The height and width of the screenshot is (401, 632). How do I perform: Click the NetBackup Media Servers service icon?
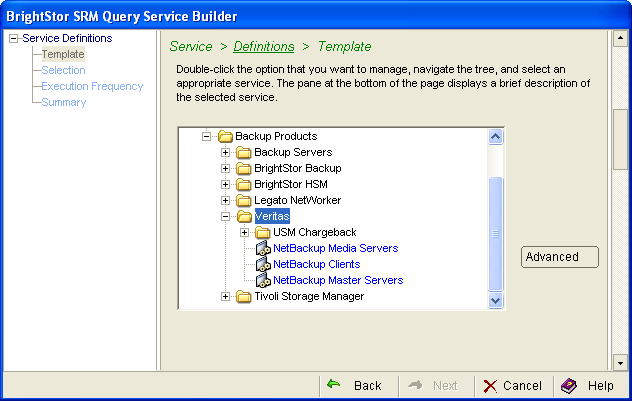[263, 248]
